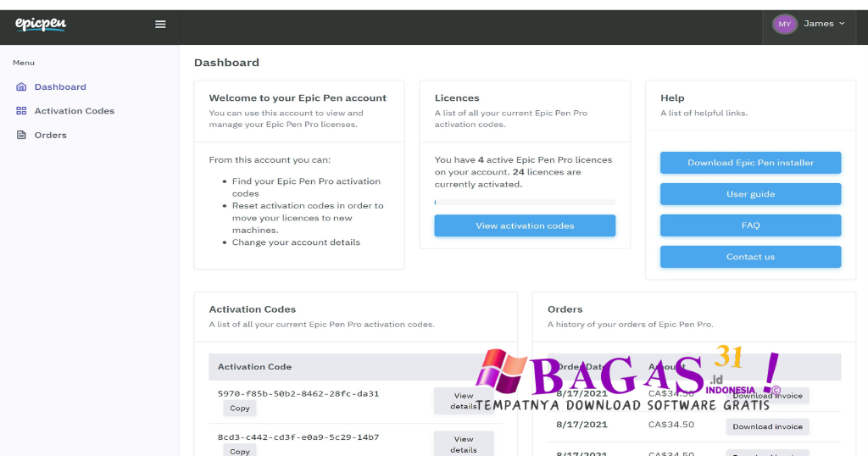This screenshot has height=456, width=868.
Task: Click the Change your account details bullet
Action: click(x=296, y=242)
